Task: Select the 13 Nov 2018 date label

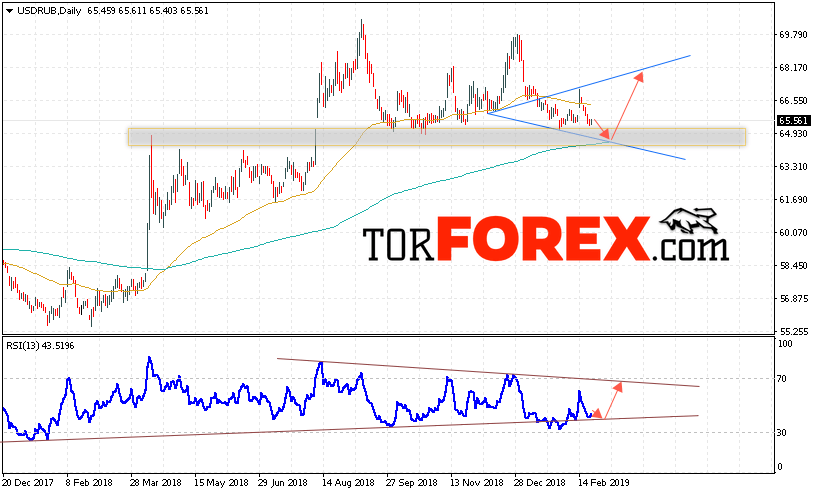Action: click(x=477, y=483)
